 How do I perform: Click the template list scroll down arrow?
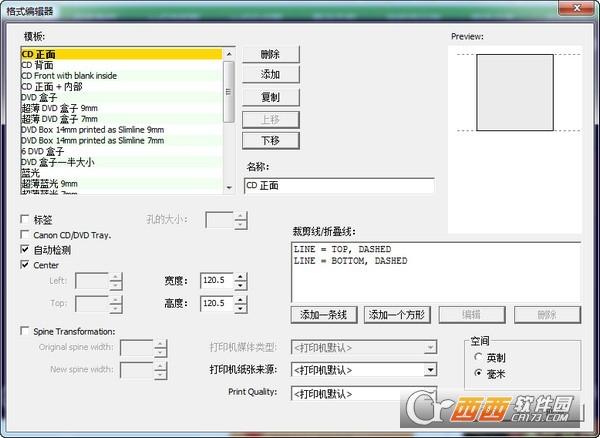[229, 187]
